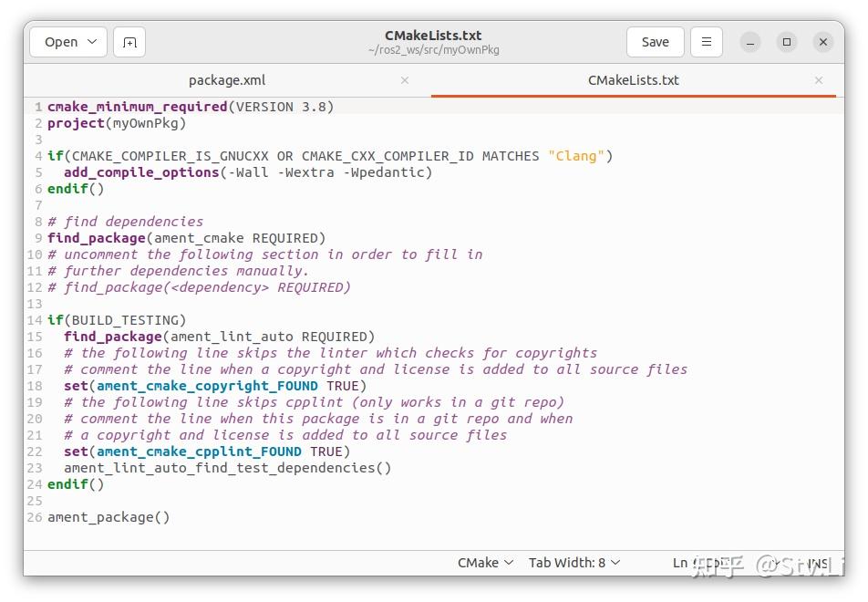868x602 pixels.
Task: Click the "Clang" string on line 4
Action: pos(576,156)
